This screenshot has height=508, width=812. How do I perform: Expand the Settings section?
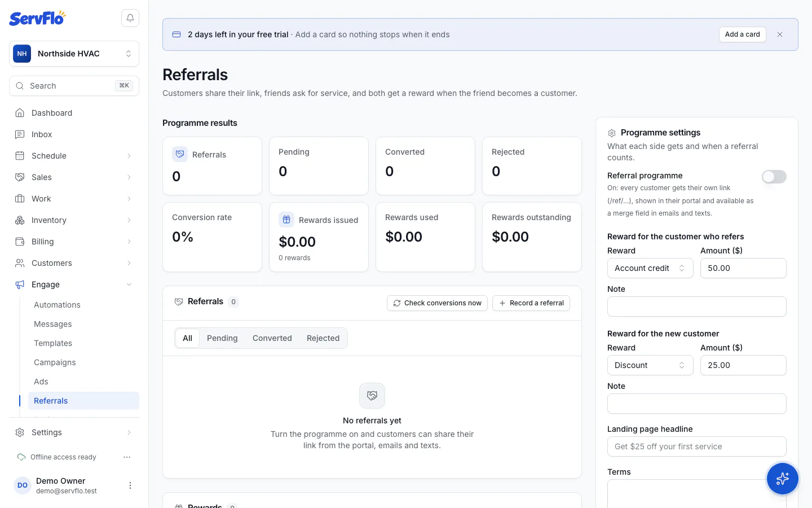[74, 432]
